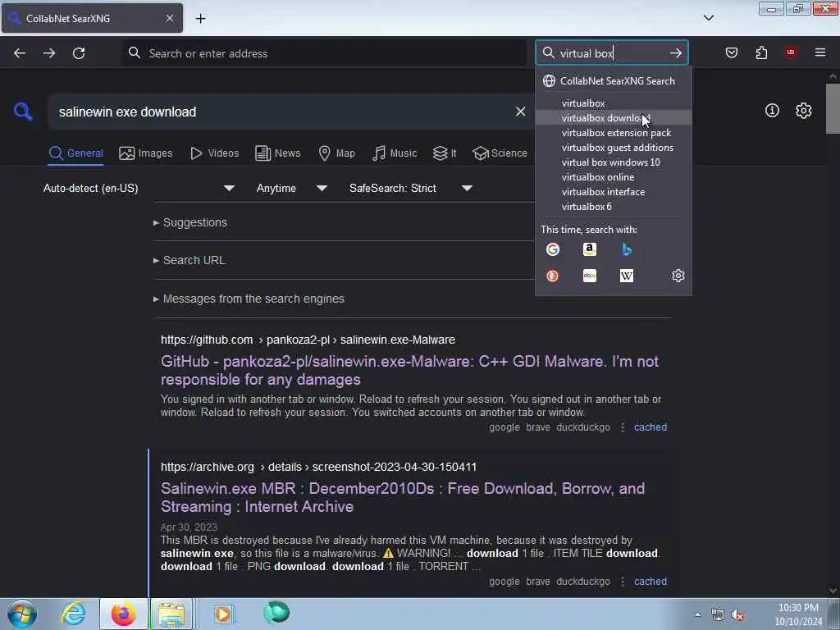Submit search bar query with arrow

676,53
